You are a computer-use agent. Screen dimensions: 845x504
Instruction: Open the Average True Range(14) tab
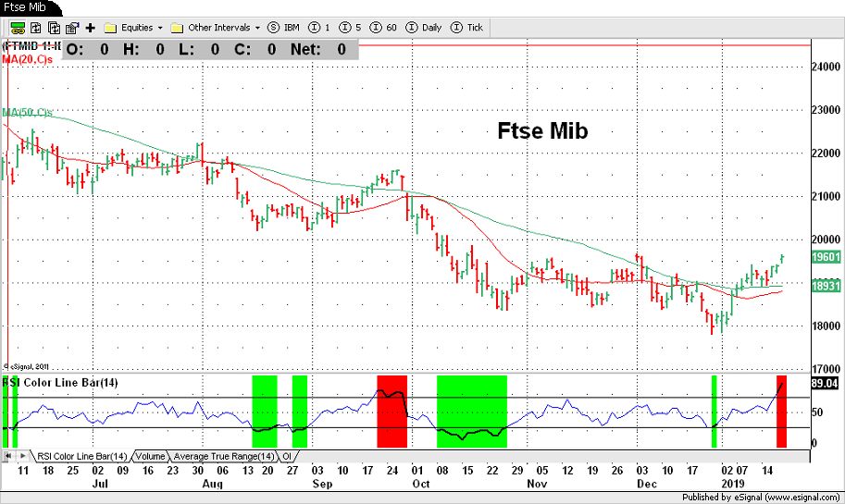point(224,457)
